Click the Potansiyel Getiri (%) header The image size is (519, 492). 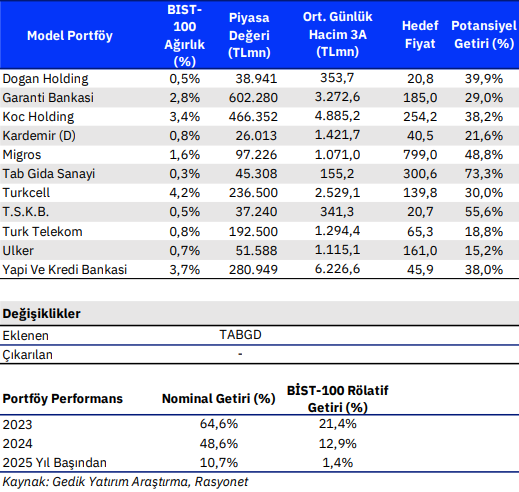tap(484, 35)
